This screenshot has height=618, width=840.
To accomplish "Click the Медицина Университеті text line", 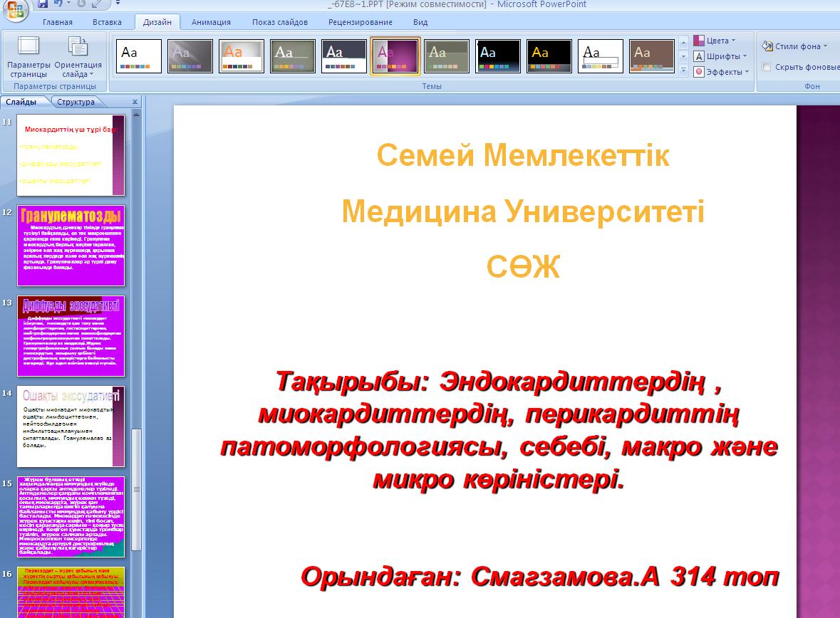I will (523, 211).
